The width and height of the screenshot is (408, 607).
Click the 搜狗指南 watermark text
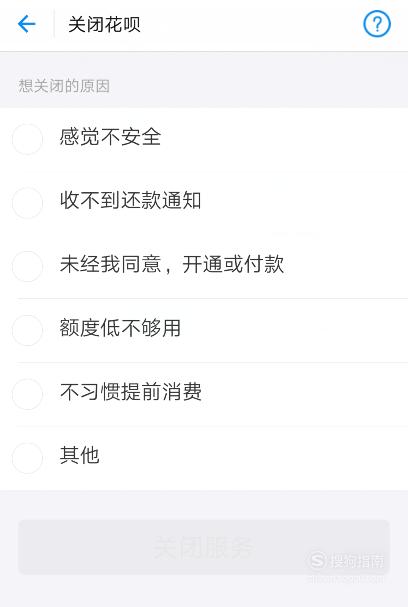pos(357,561)
